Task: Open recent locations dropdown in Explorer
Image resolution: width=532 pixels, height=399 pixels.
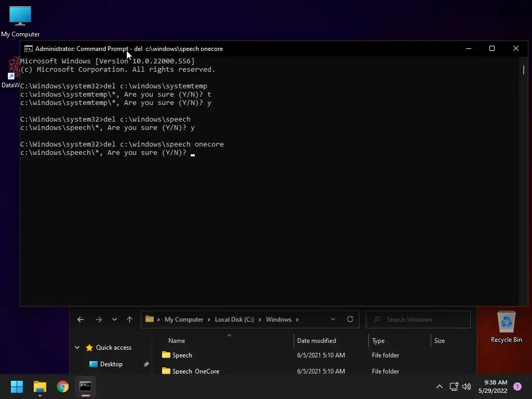Action: click(114, 320)
